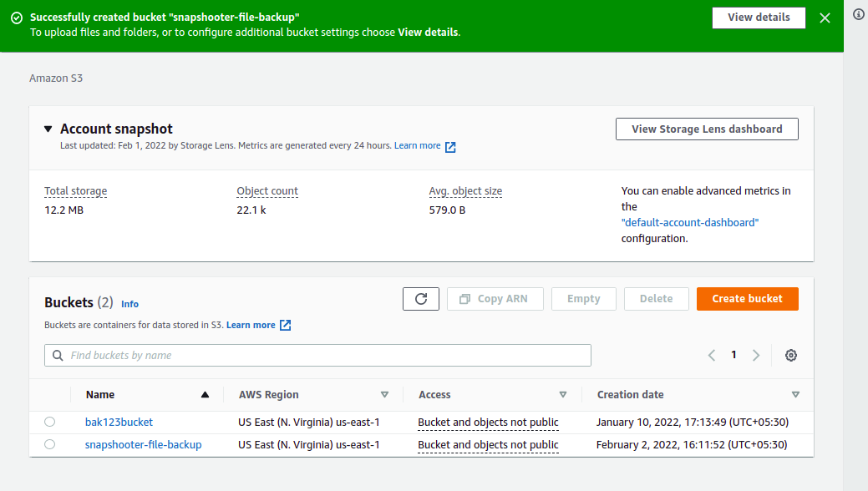
Task: Click View details in the banner
Action: (759, 18)
